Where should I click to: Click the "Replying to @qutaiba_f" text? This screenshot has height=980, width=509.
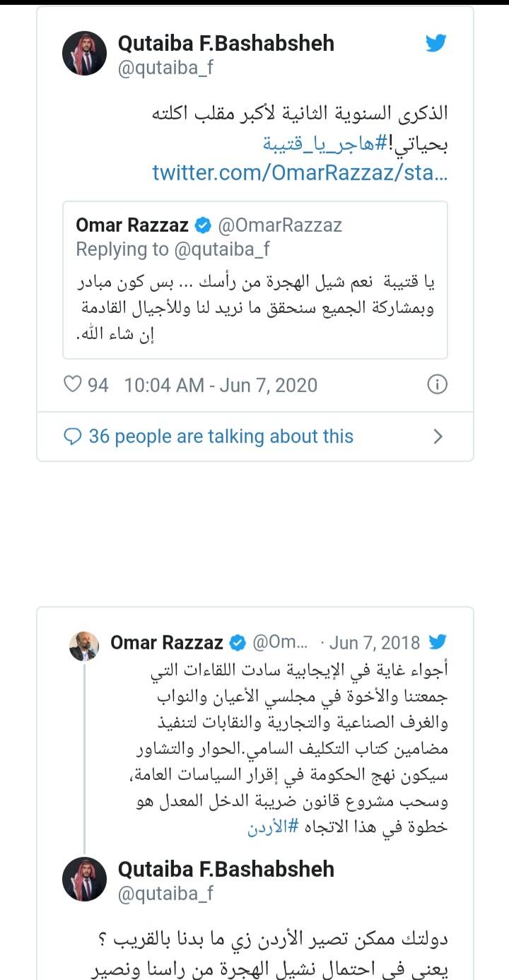[x=173, y=249]
